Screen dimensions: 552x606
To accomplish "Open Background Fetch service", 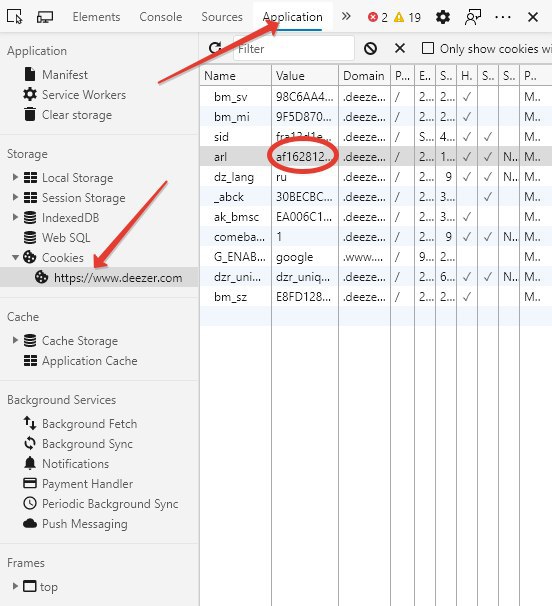I will pyautogui.click(x=89, y=424).
